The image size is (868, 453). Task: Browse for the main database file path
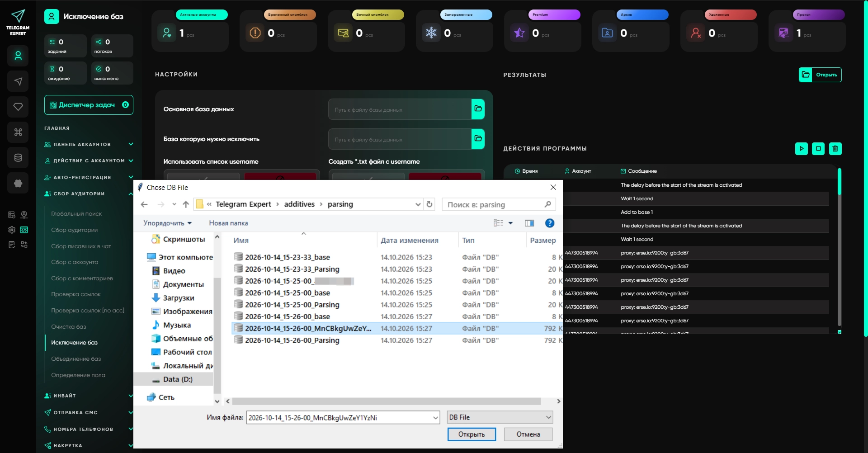click(478, 109)
